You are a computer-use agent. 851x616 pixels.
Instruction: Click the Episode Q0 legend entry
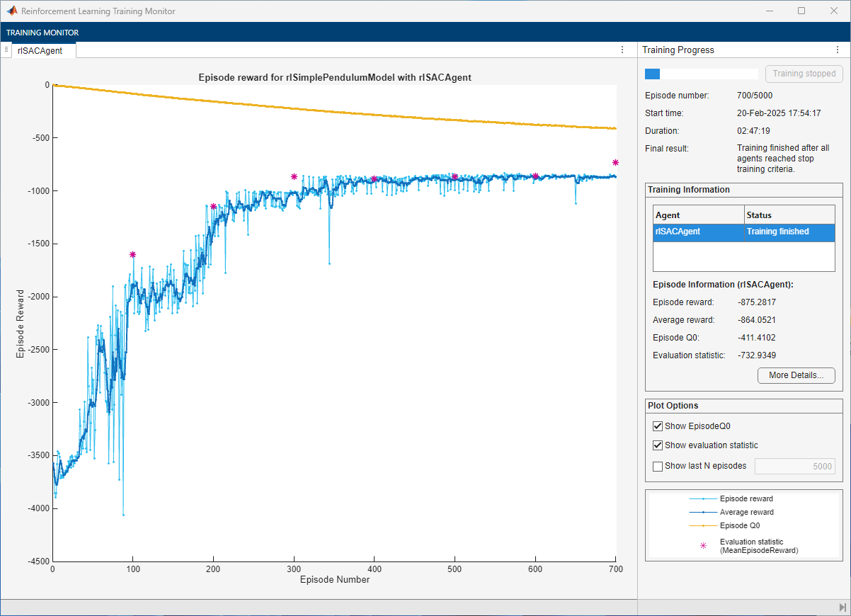pos(724,525)
